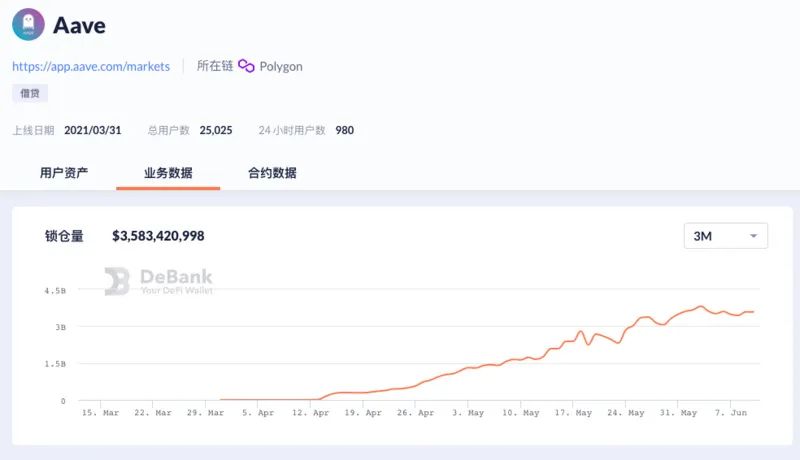Switch to the 用户资产 tab

(x=64, y=173)
